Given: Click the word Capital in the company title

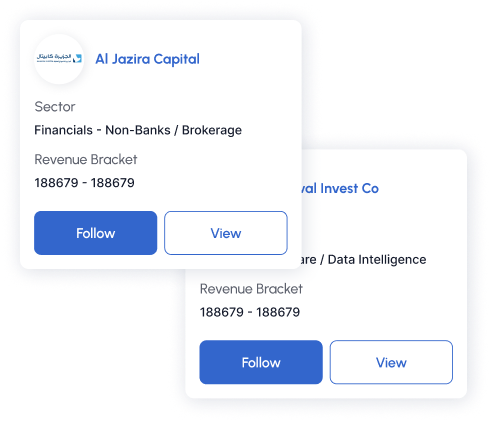Looking at the screenshot, I should point(176,59).
